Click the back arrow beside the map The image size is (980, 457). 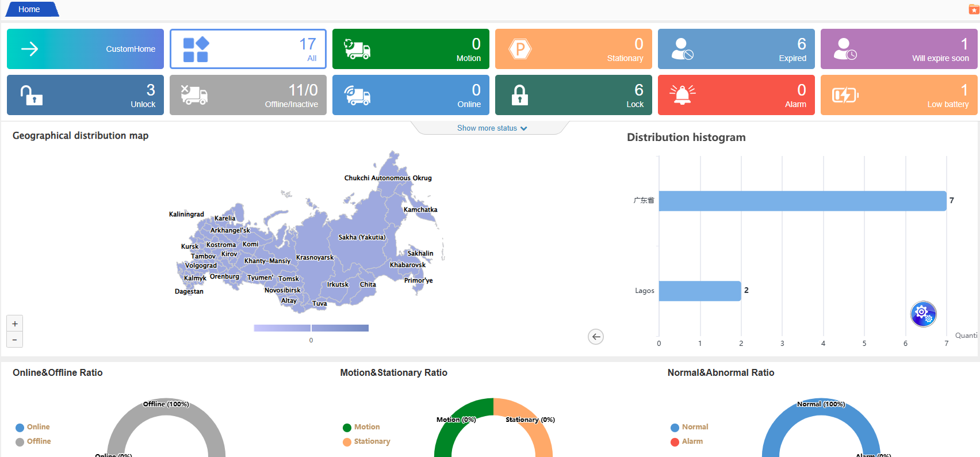tap(596, 337)
